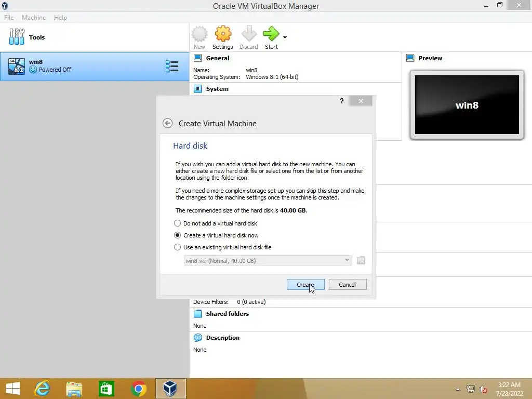This screenshot has width=532, height=399.
Task: Open the Windows Store taskbar icon
Action: click(106, 389)
